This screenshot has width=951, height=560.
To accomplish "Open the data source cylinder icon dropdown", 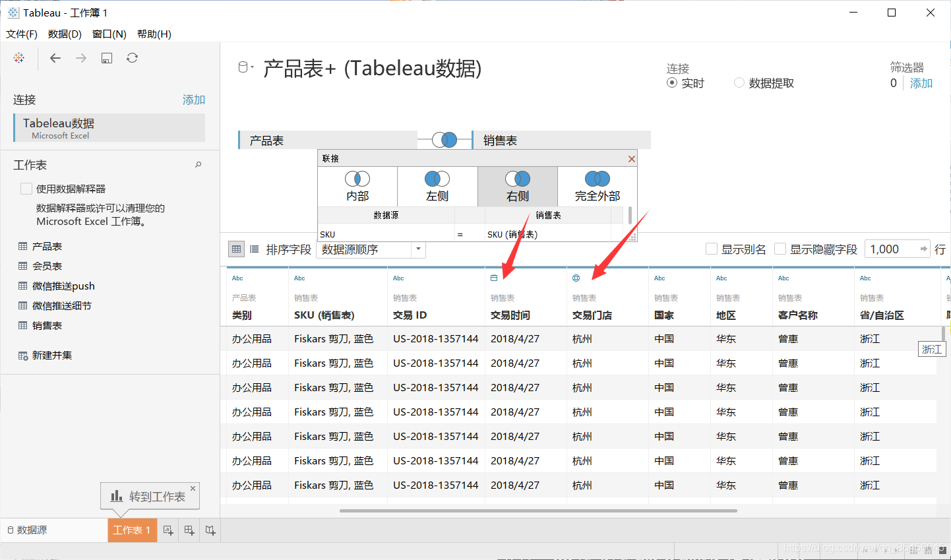I will 245,67.
